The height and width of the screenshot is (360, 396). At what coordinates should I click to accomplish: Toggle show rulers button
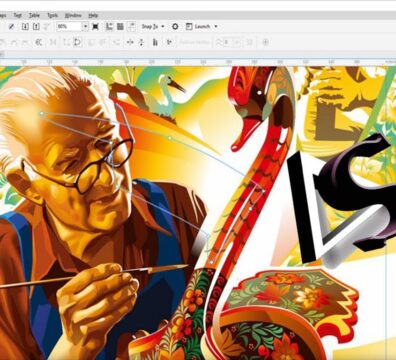(109, 27)
